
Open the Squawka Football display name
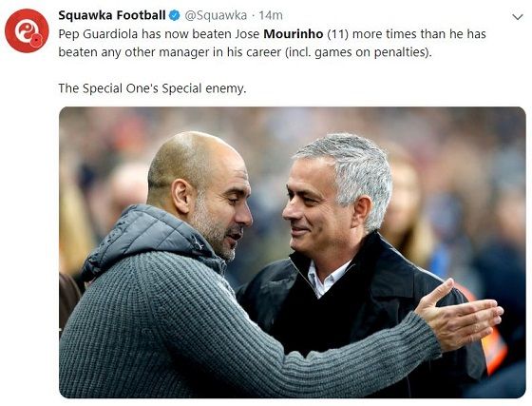click(112, 15)
